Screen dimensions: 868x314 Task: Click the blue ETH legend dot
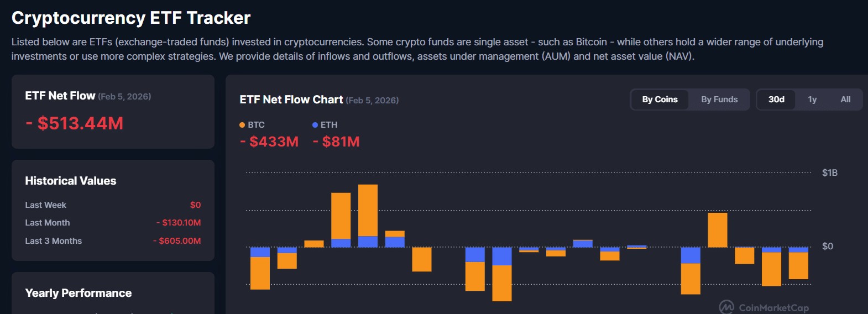[x=315, y=125]
